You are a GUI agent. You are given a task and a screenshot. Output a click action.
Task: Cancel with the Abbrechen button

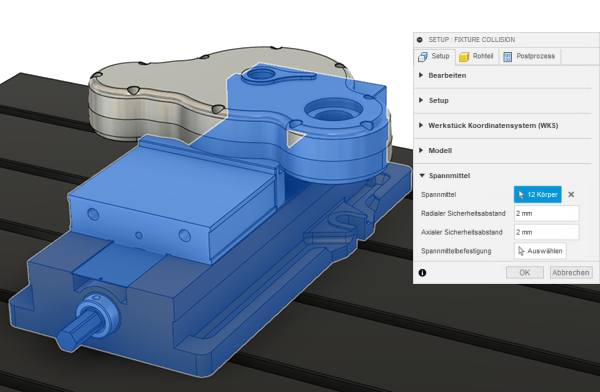click(571, 273)
